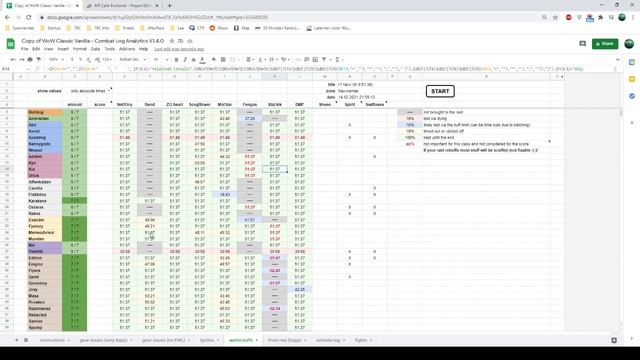The height and width of the screenshot is (360, 640).
Task: Click the browser address bar
Action: coord(286,18)
